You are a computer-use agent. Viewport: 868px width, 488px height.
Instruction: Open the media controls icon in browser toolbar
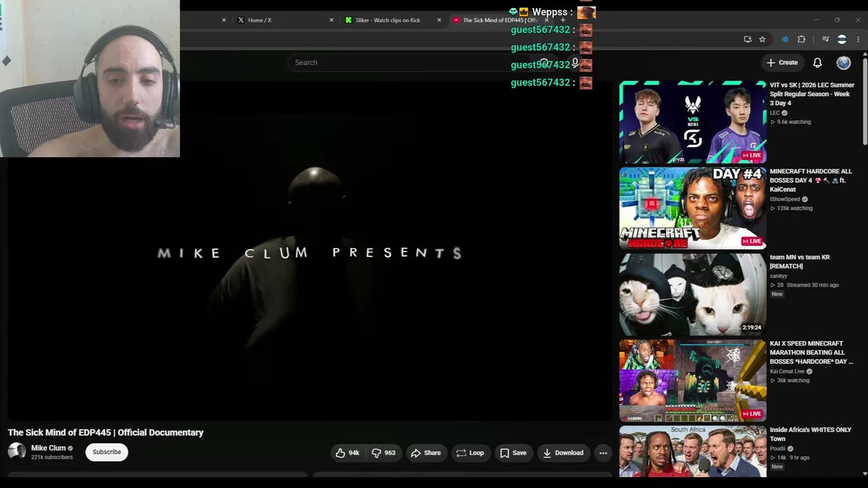coord(825,39)
